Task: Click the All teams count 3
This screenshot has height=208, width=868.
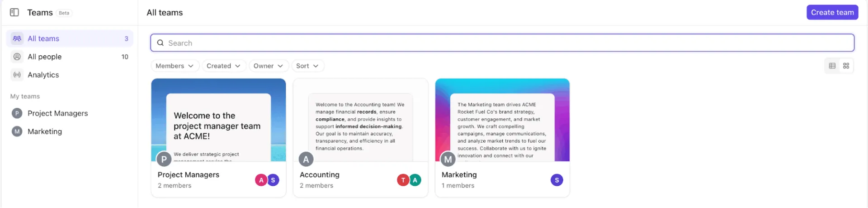Action: click(x=127, y=39)
